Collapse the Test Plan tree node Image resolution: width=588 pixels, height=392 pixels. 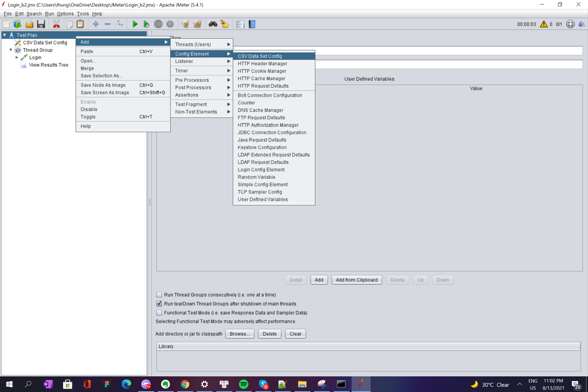[x=5, y=35]
